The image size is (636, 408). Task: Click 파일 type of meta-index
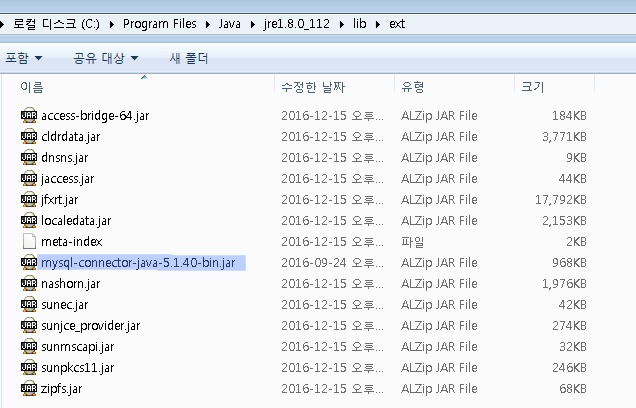[x=412, y=242]
